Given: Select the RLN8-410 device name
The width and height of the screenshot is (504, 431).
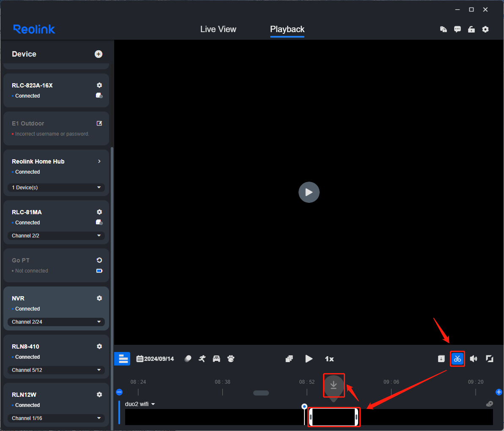Looking at the screenshot, I should tap(25, 346).
